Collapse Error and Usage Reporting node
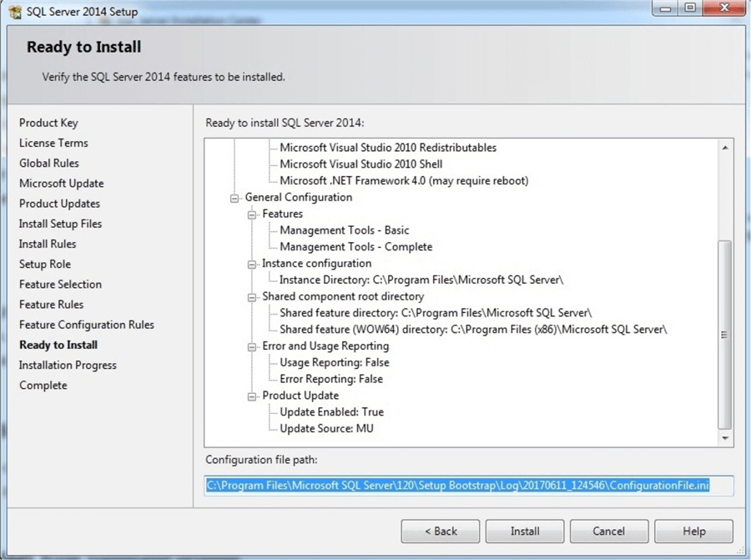 click(252, 347)
